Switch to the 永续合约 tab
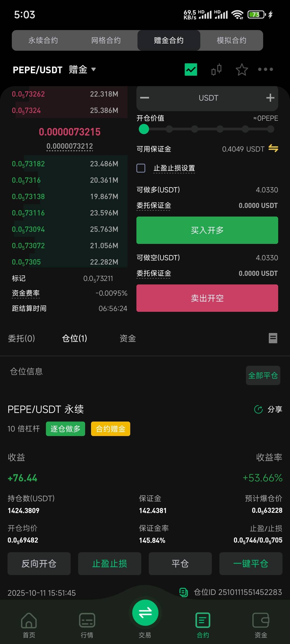 pyautogui.click(x=43, y=41)
